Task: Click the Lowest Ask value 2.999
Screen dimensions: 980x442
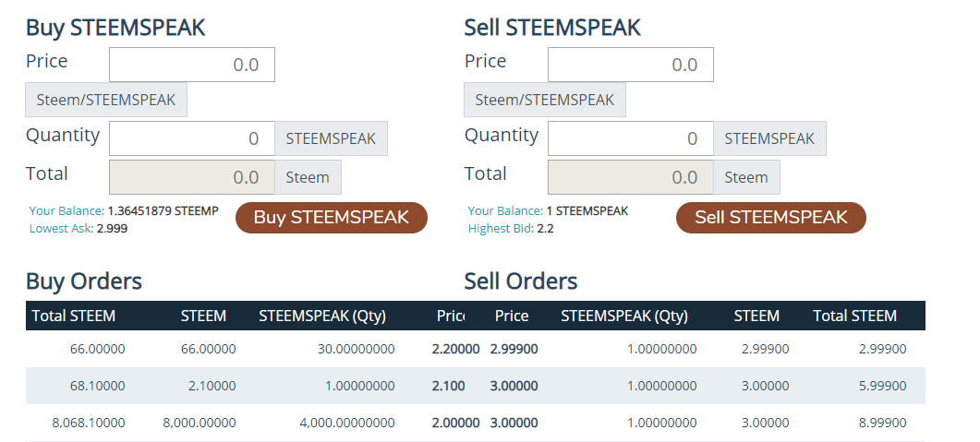Action: [112, 228]
